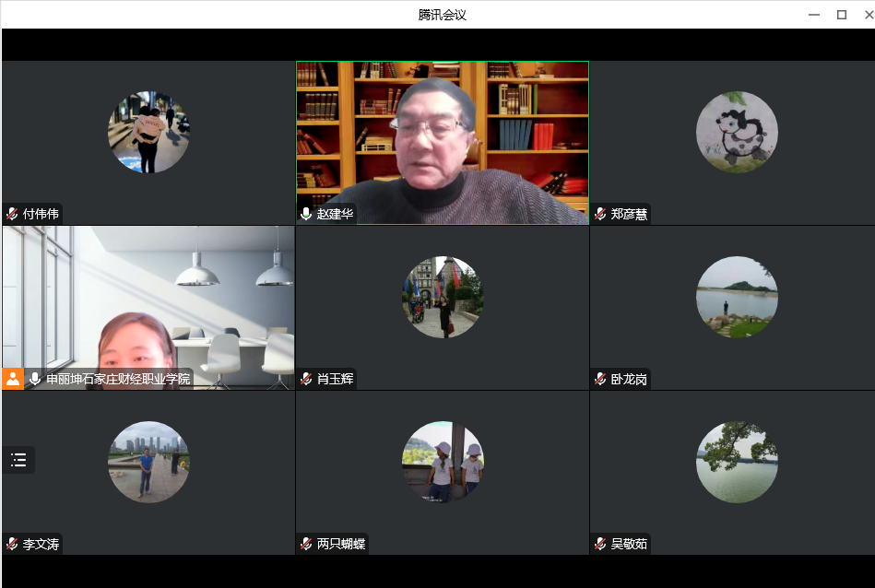Click 卧龙岗's lake scenery avatar
This screenshot has height=588, width=875.
pyautogui.click(x=736, y=297)
